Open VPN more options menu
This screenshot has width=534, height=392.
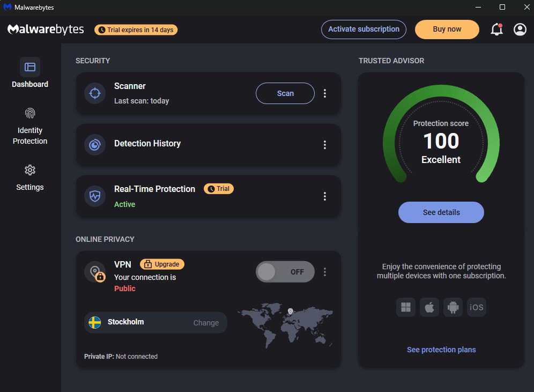click(x=325, y=272)
